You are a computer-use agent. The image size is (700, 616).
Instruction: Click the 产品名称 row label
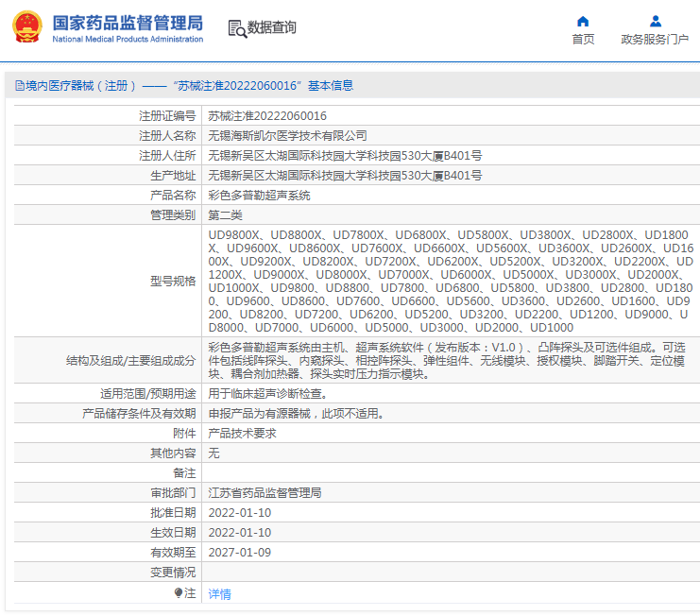click(173, 196)
